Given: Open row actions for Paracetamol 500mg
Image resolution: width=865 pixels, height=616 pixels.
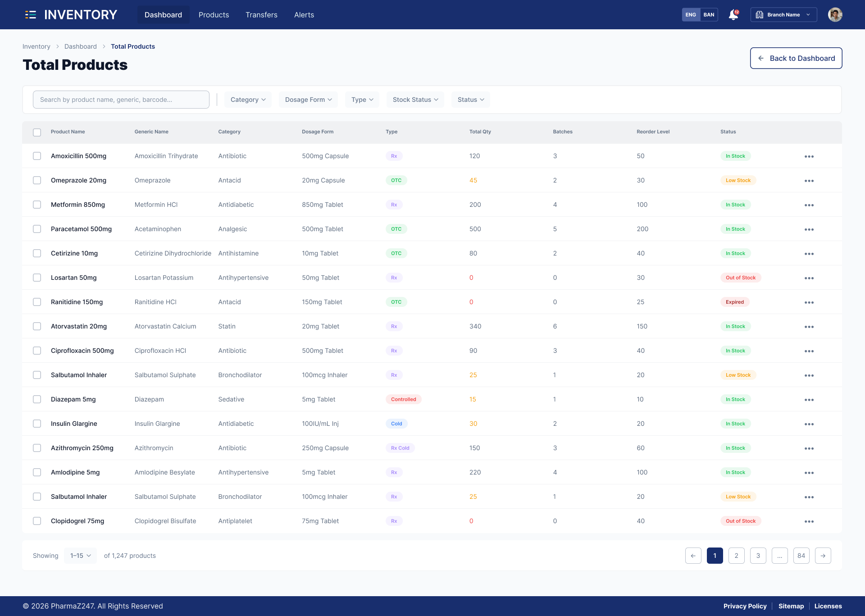Looking at the screenshot, I should [x=809, y=229].
